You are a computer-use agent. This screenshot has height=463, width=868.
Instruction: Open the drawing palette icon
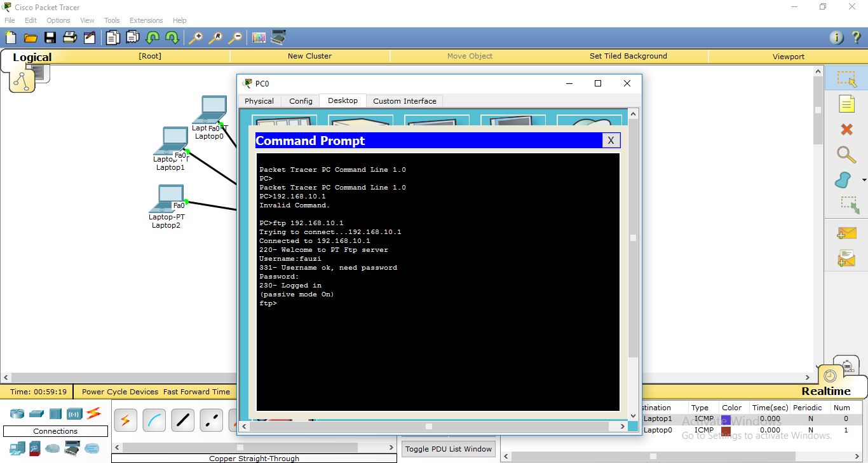click(259, 38)
